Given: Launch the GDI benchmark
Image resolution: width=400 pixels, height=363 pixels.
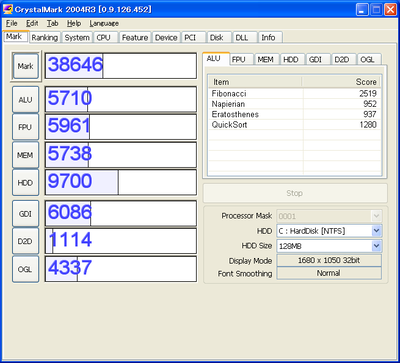Looking at the screenshot, I should pos(26,214).
